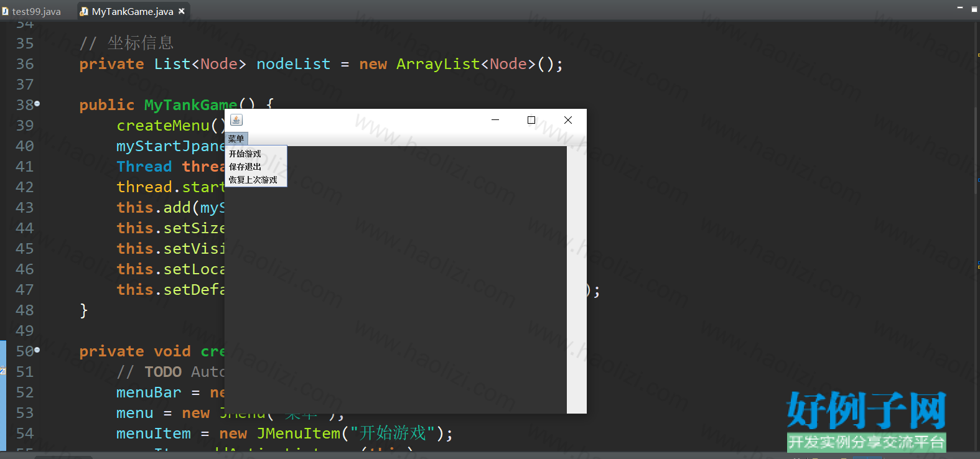
Task: Click the Java file icon on test99.java tab
Action: click(x=5, y=11)
